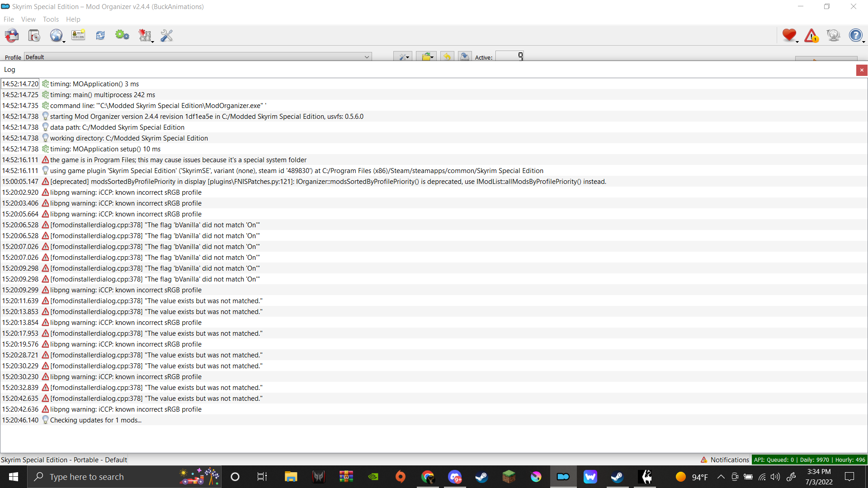Click the Change Game instance manager icon

[12, 35]
